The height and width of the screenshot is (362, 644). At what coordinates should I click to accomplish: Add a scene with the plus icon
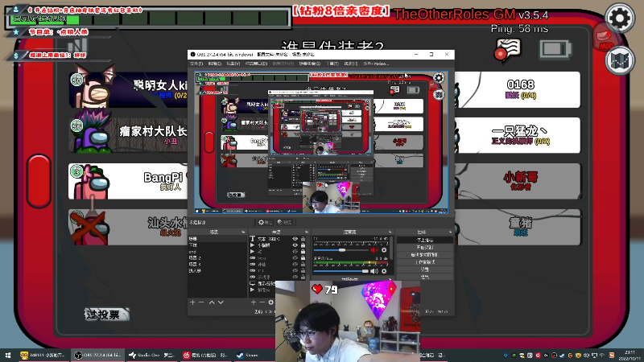192,302
